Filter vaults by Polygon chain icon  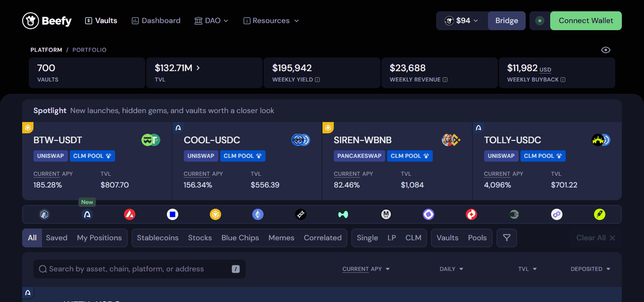coord(557,214)
